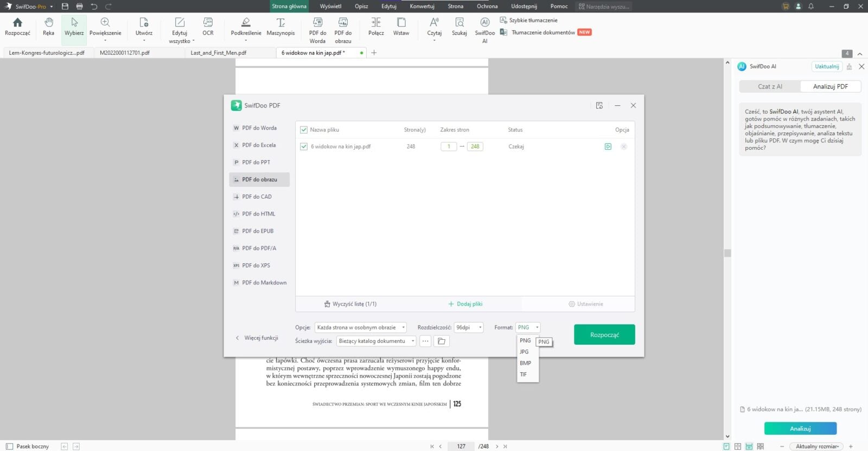Browse output path with three-dots button
Screen dimensions: 868x451
[x=425, y=341]
